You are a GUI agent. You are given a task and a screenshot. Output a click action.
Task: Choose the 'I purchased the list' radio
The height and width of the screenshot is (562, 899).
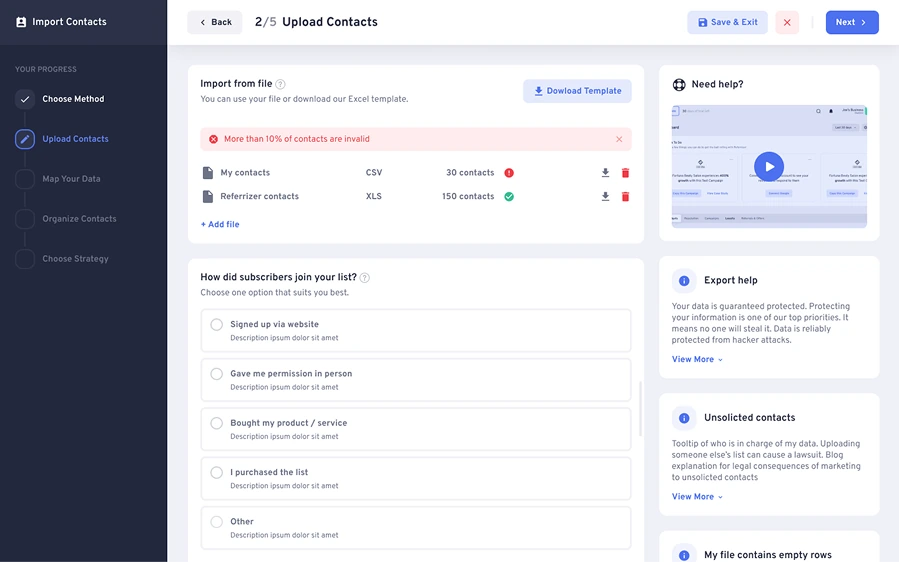tap(216, 473)
